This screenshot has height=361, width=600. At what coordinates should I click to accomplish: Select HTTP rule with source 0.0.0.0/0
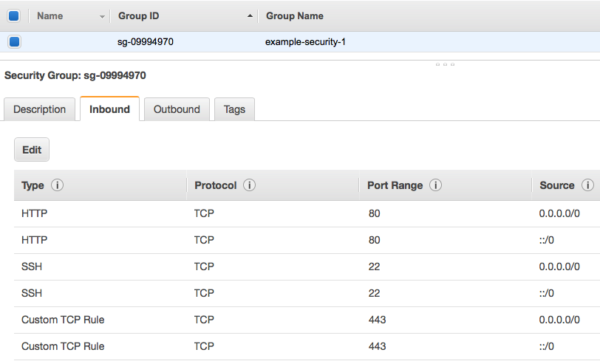click(307, 214)
